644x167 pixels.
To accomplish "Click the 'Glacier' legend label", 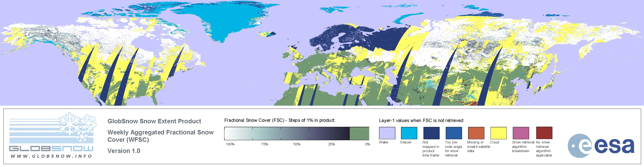I will [x=406, y=142].
